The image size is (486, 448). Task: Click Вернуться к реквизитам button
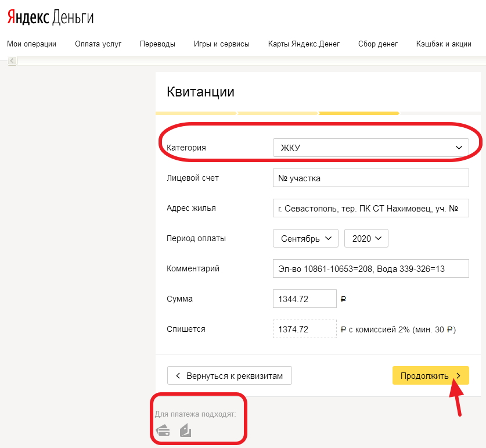(x=229, y=376)
